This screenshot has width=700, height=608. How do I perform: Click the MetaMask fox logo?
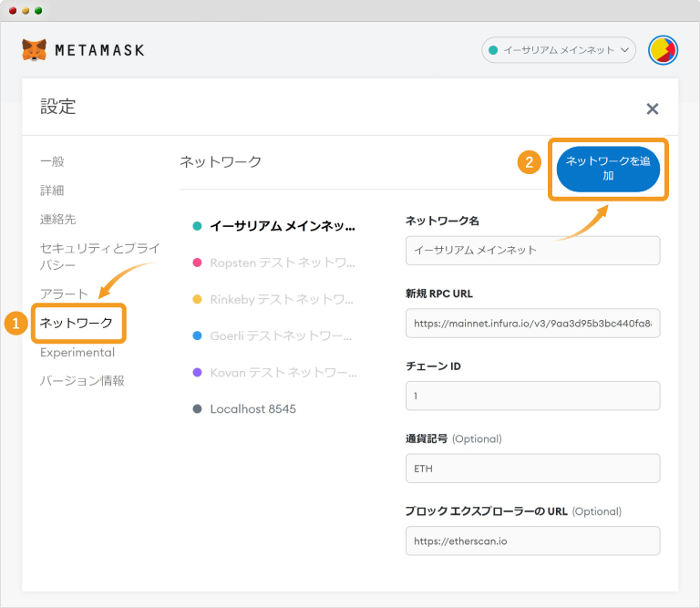click(34, 50)
